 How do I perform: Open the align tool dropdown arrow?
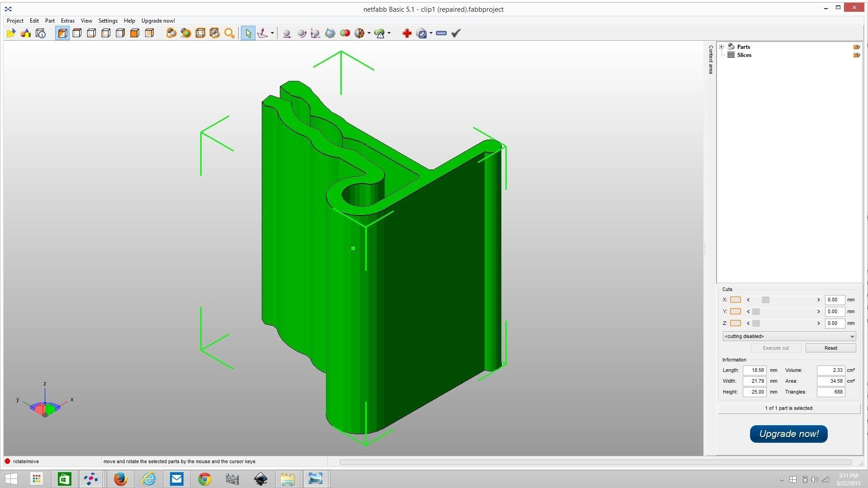pyautogui.click(x=272, y=33)
